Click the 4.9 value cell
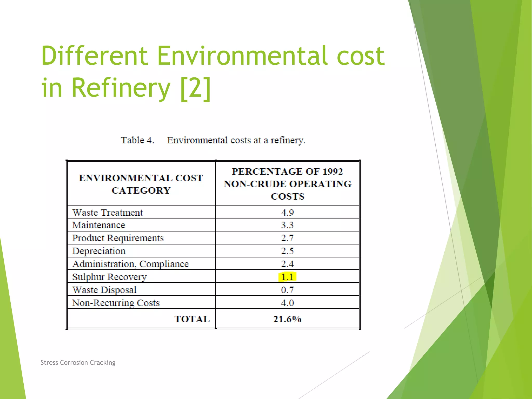The height and width of the screenshot is (399, 532). click(x=287, y=213)
